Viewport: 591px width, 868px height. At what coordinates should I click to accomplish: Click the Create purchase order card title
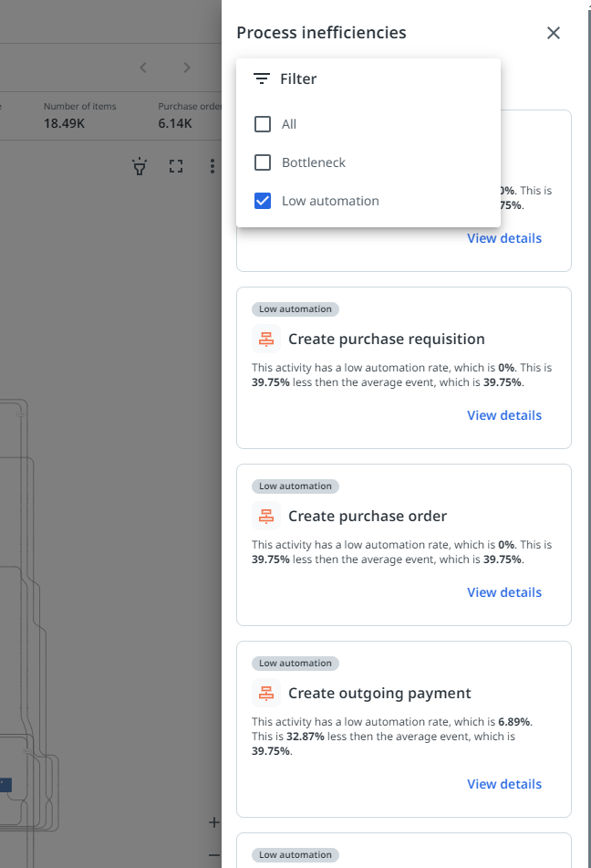(368, 516)
